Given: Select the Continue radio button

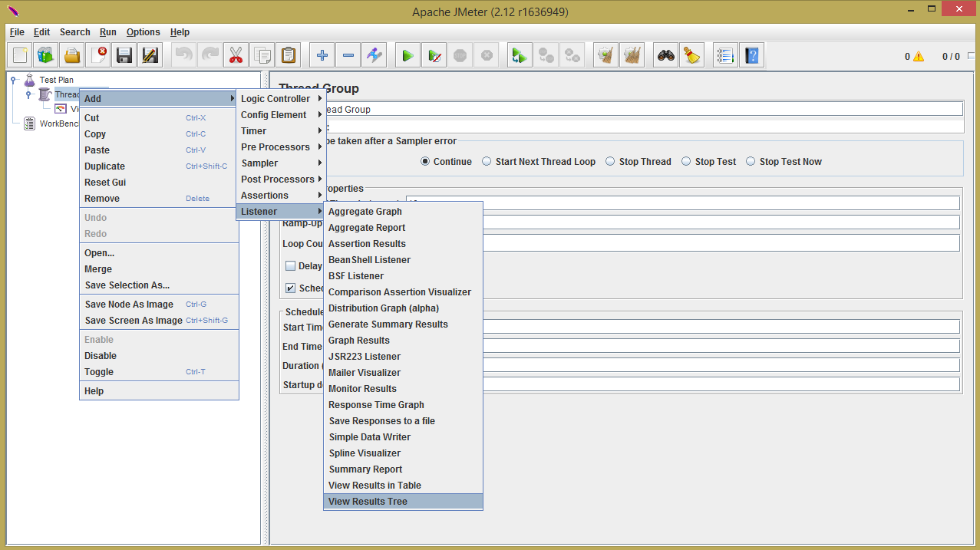Looking at the screenshot, I should (425, 162).
